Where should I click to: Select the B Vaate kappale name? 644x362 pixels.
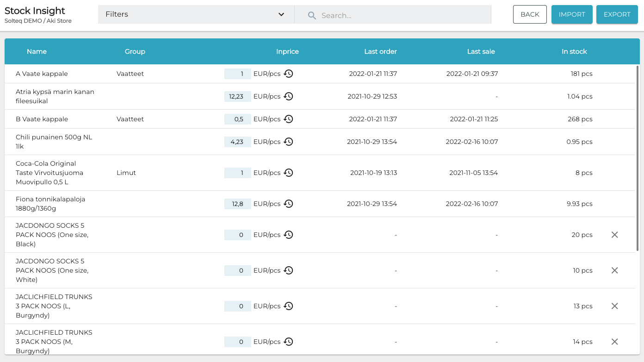(x=42, y=119)
